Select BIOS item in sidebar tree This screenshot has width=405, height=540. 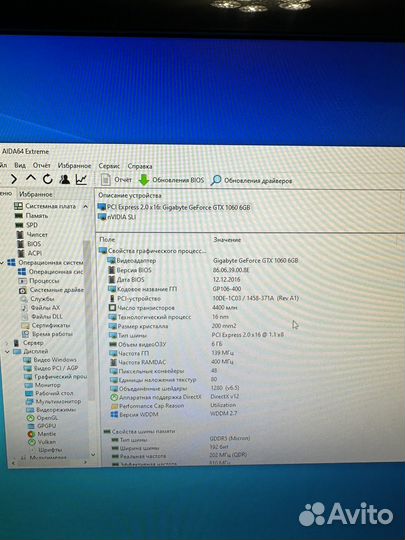click(29, 243)
